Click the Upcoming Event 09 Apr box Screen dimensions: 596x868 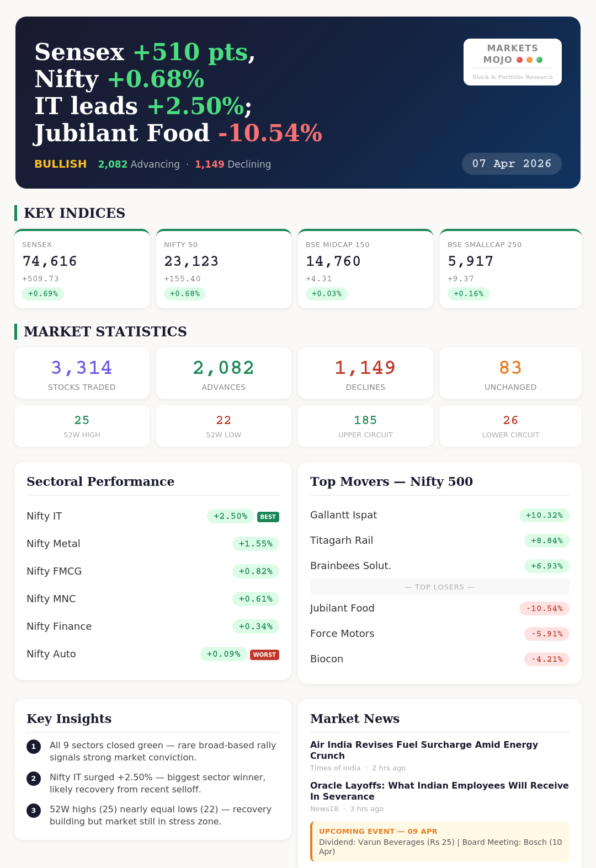tap(440, 841)
